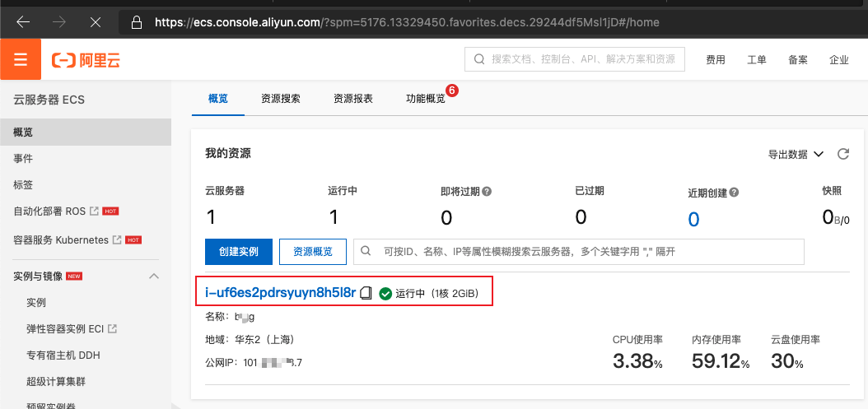Click the address bar padlock icon
868x409 pixels.
coord(136,22)
